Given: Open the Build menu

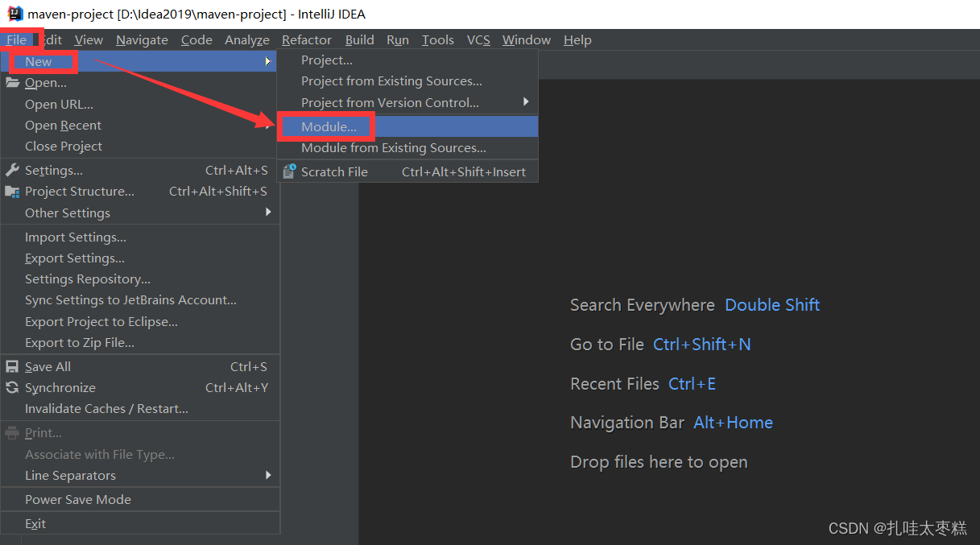Looking at the screenshot, I should pyautogui.click(x=359, y=39).
